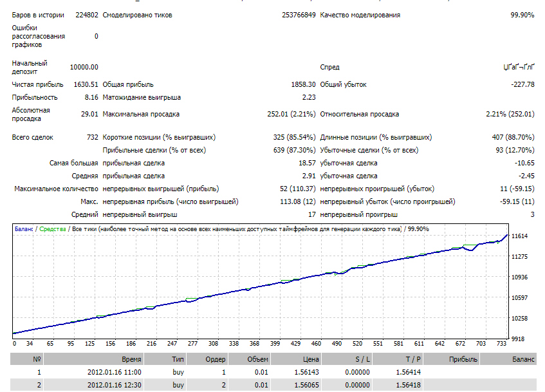Click total trades value 732
545x392 pixels.
(x=93, y=137)
